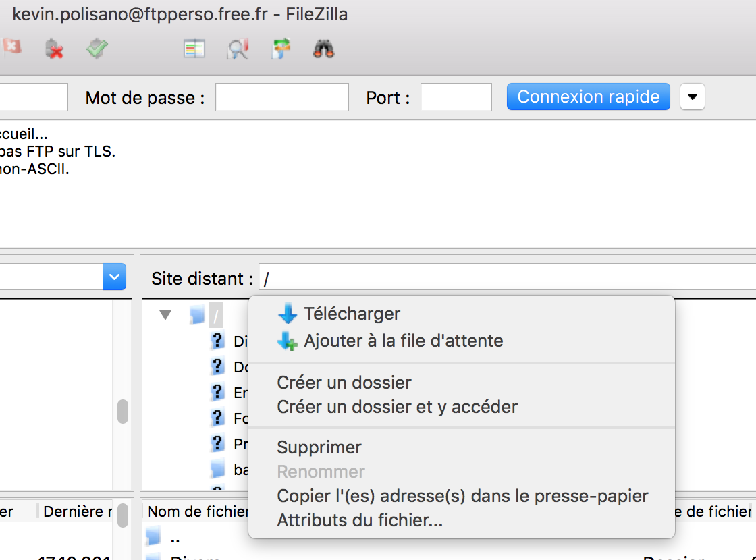Click the Télécharger blue arrow icon
The height and width of the screenshot is (560, 756).
tap(288, 314)
